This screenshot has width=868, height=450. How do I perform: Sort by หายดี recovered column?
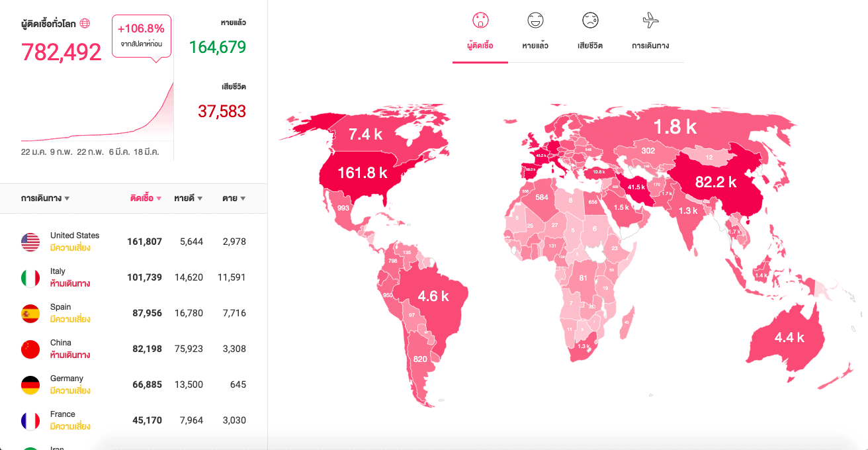(188, 199)
